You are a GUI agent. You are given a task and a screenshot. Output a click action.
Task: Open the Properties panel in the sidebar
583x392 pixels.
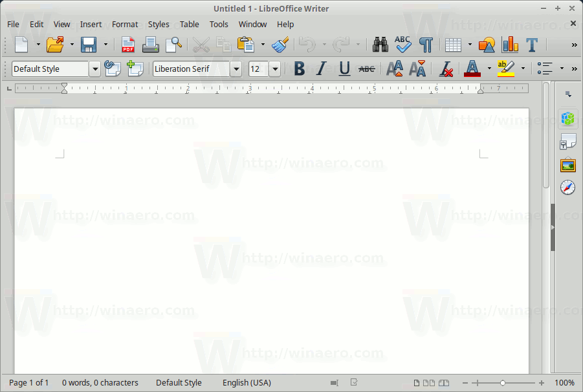[x=567, y=118]
